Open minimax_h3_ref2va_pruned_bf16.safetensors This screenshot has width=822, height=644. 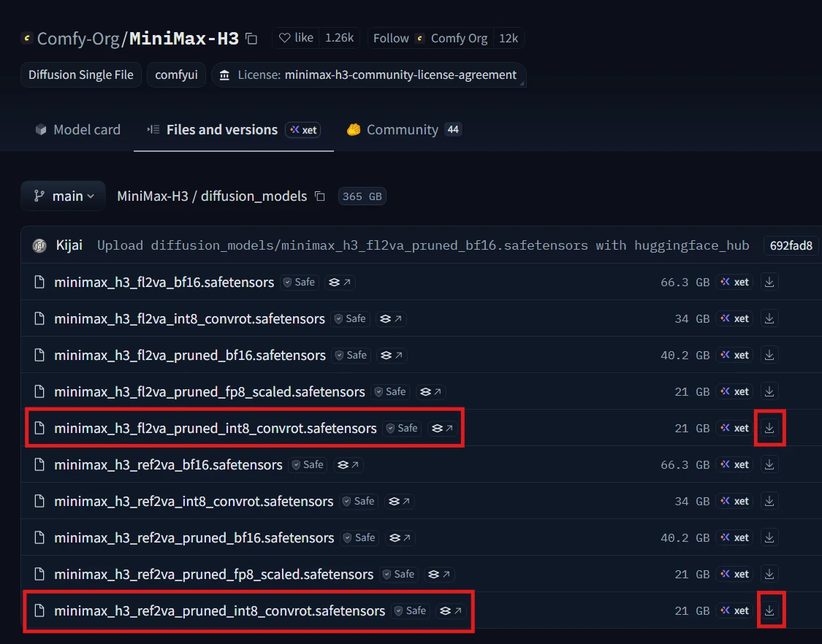[x=194, y=537]
